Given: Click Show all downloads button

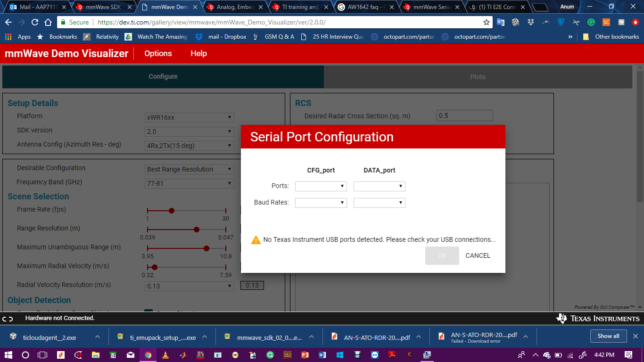Looking at the screenshot, I should tap(608, 336).
